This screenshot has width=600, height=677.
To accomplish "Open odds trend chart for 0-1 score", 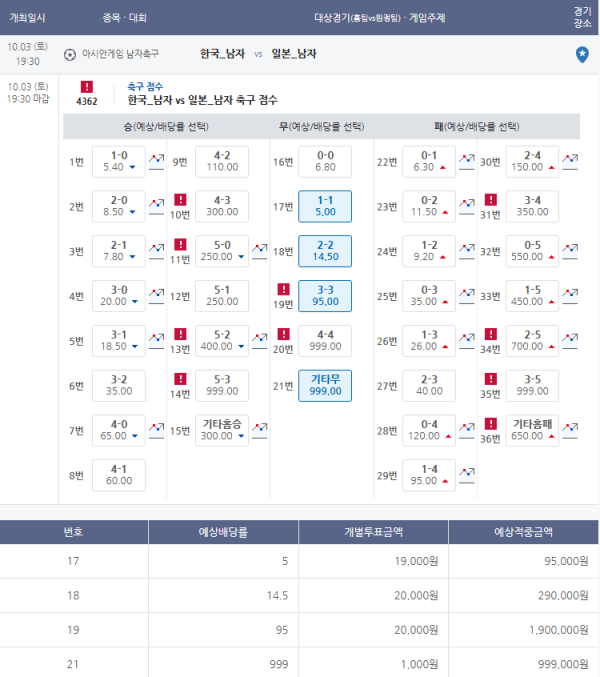I will 467,162.
